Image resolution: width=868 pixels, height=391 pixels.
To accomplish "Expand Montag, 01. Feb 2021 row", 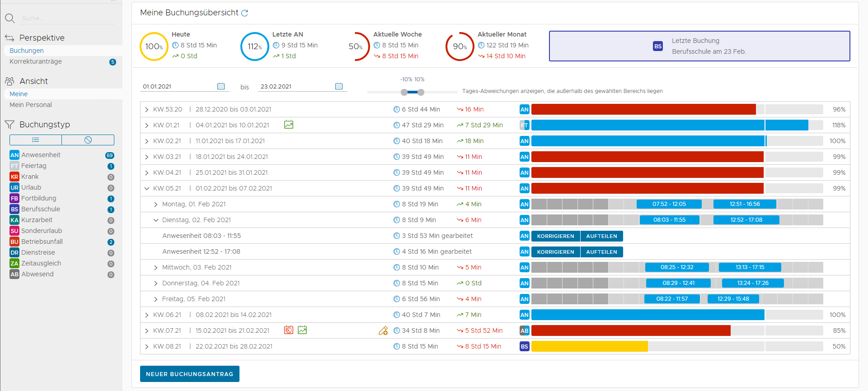I will click(x=156, y=205).
